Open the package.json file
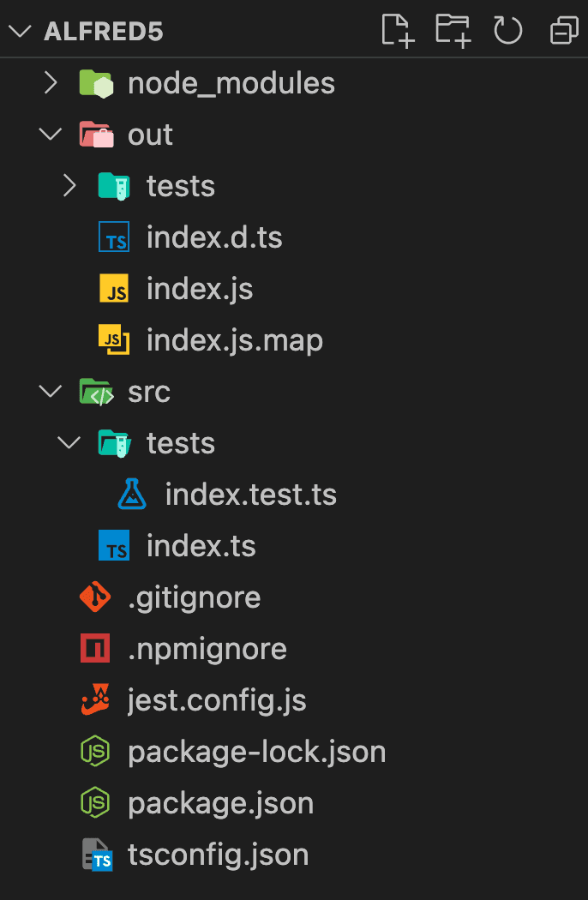This screenshot has height=900, width=588. [x=220, y=803]
